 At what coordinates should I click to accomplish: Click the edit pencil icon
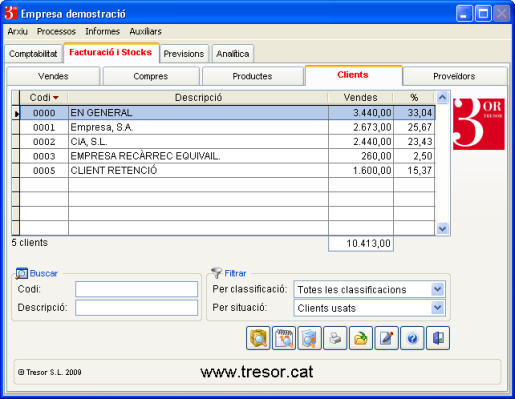[x=386, y=338]
